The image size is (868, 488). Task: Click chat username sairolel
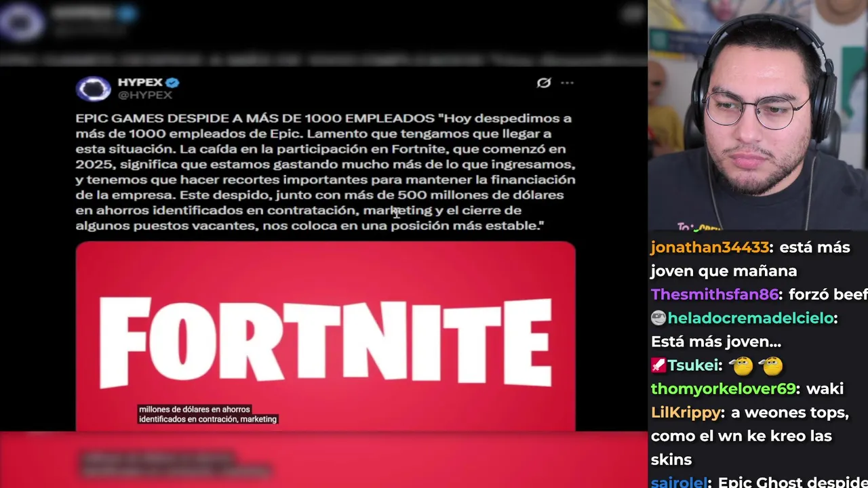[678, 483]
